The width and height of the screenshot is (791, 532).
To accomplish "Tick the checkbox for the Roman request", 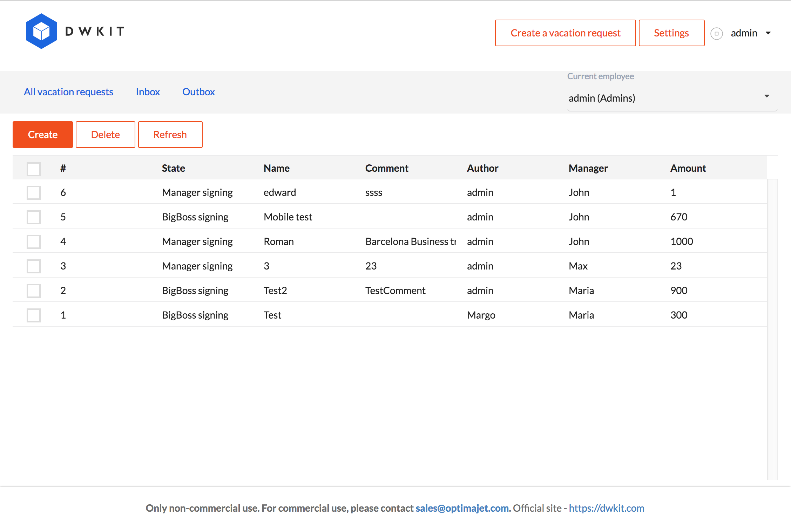I will click(34, 241).
